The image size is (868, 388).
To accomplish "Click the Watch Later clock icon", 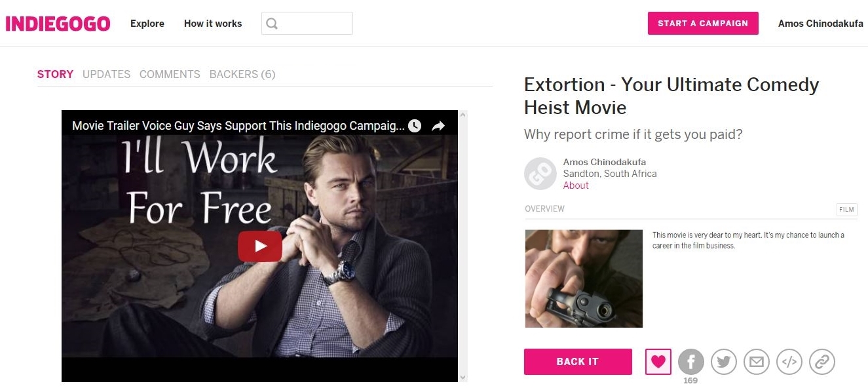I will (x=415, y=126).
